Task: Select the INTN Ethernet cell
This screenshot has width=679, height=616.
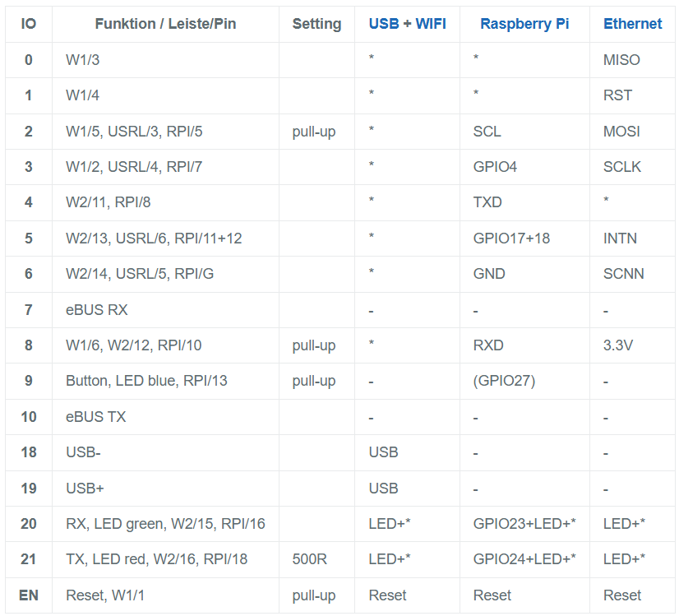Action: 620,239
